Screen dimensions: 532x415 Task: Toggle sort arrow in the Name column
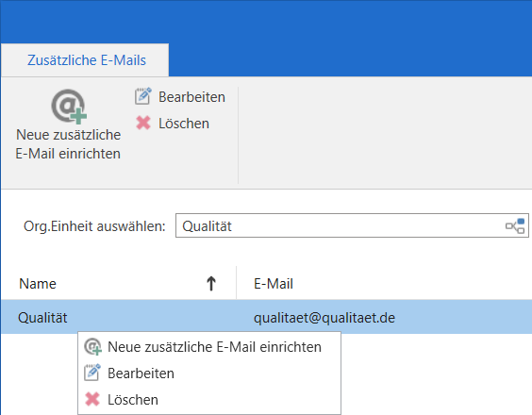click(x=211, y=283)
